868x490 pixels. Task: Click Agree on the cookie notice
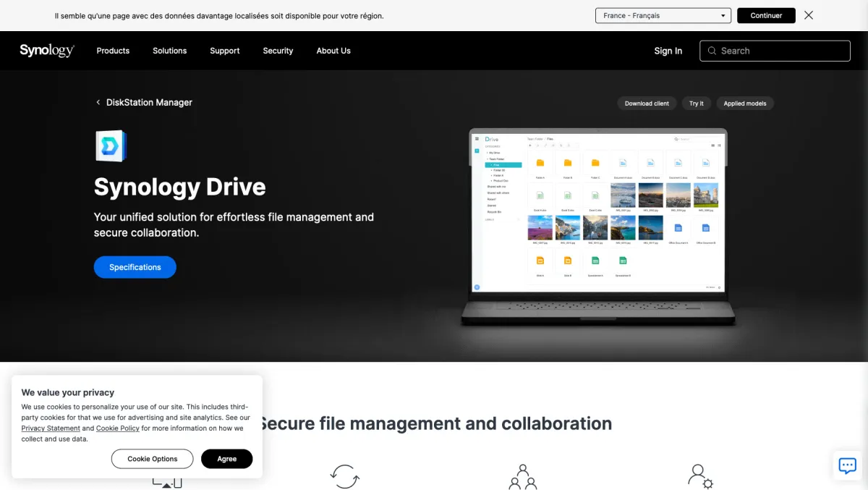[227, 459]
